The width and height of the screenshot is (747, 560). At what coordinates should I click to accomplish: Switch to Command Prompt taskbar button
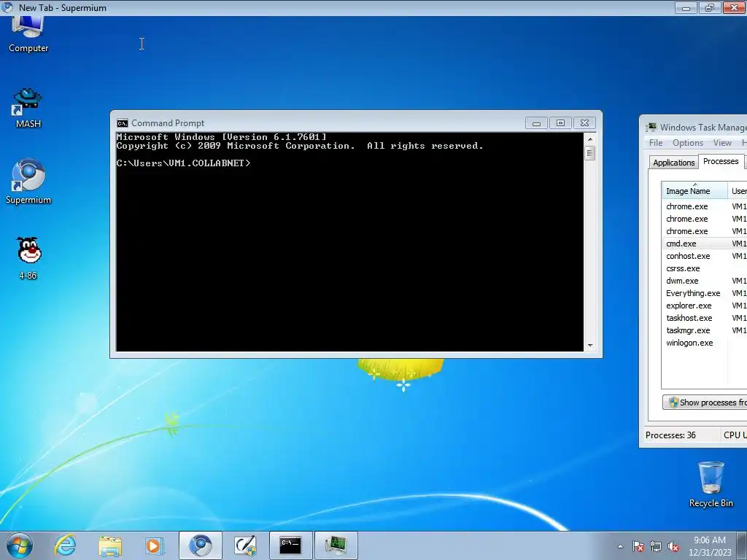coord(290,545)
